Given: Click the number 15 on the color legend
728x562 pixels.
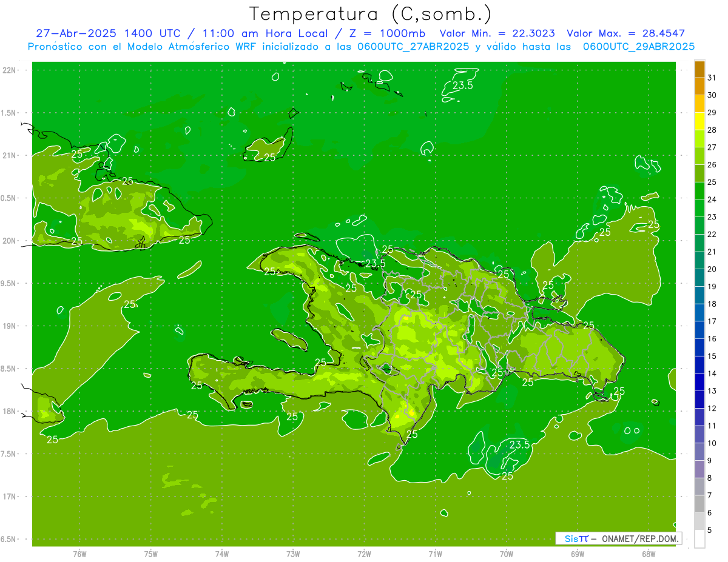Looking at the screenshot, I should coord(712,356).
